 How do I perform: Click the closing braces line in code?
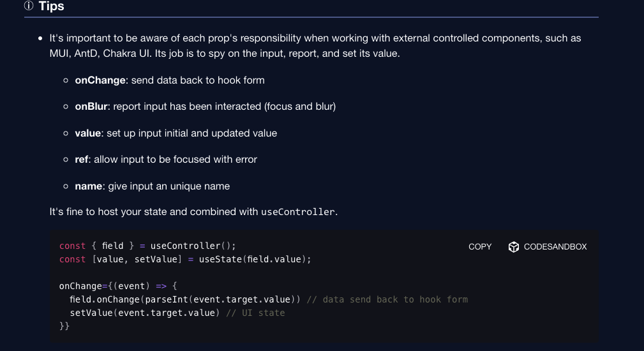[64, 326]
